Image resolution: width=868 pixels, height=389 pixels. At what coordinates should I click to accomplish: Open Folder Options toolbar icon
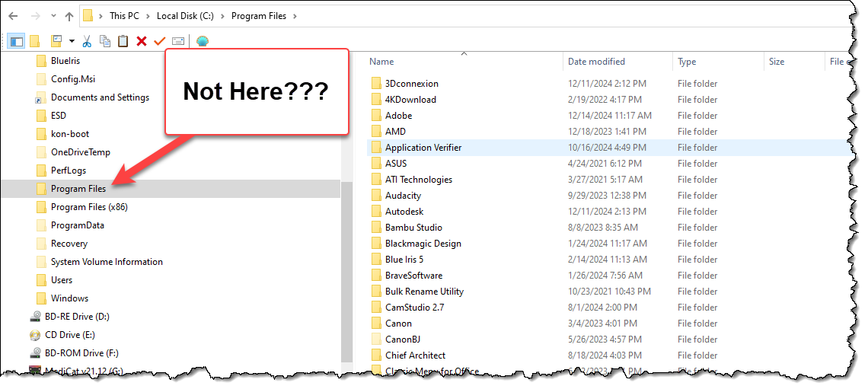[x=56, y=41]
